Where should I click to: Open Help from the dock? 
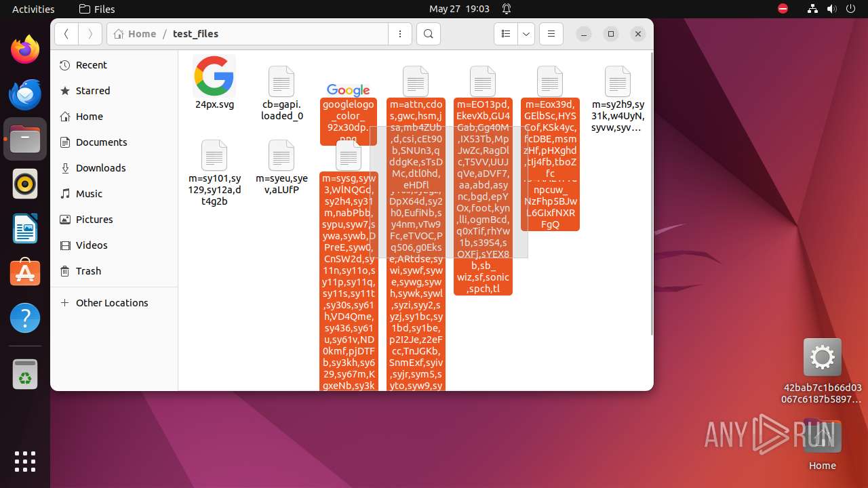pyautogui.click(x=25, y=318)
